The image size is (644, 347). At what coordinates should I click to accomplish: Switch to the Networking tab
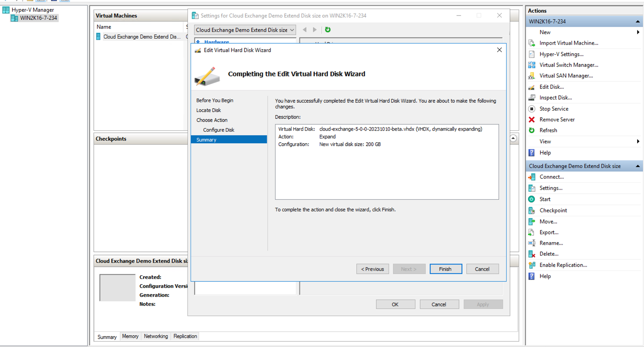click(x=156, y=336)
